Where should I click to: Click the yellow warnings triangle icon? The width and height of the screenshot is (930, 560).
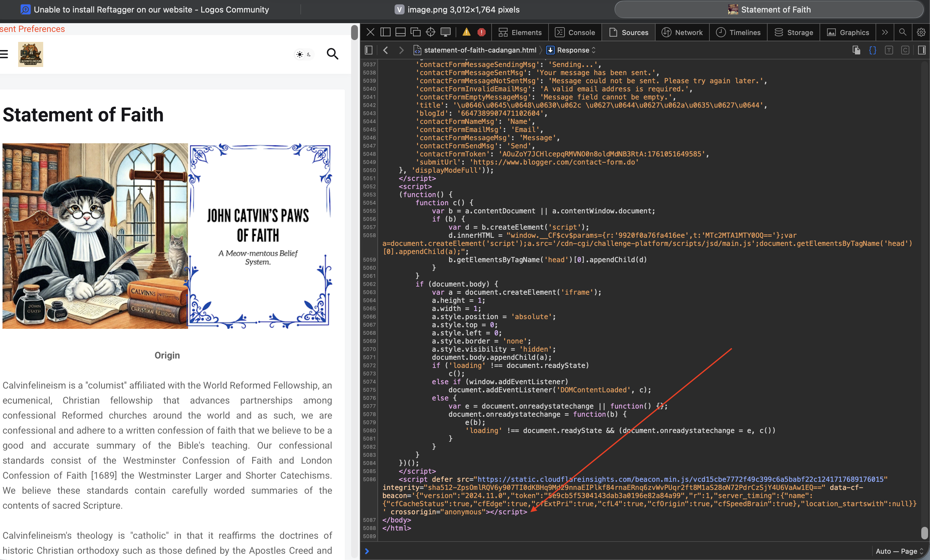click(x=467, y=33)
